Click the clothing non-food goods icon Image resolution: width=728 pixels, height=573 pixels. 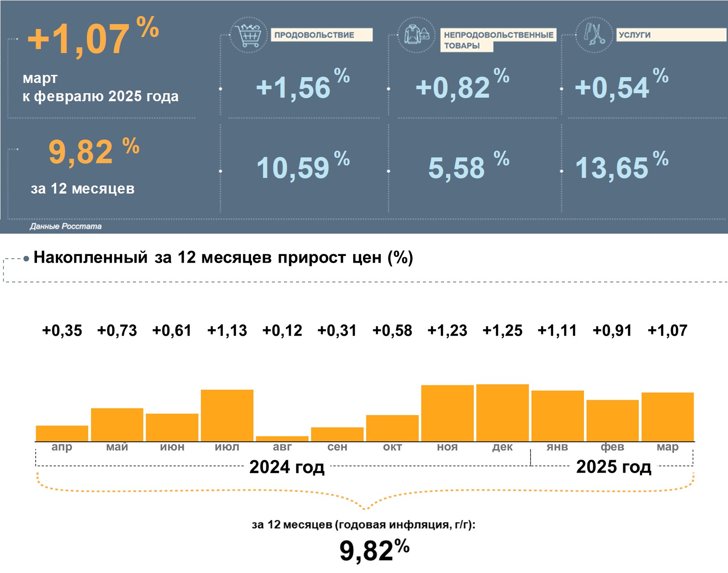416,35
